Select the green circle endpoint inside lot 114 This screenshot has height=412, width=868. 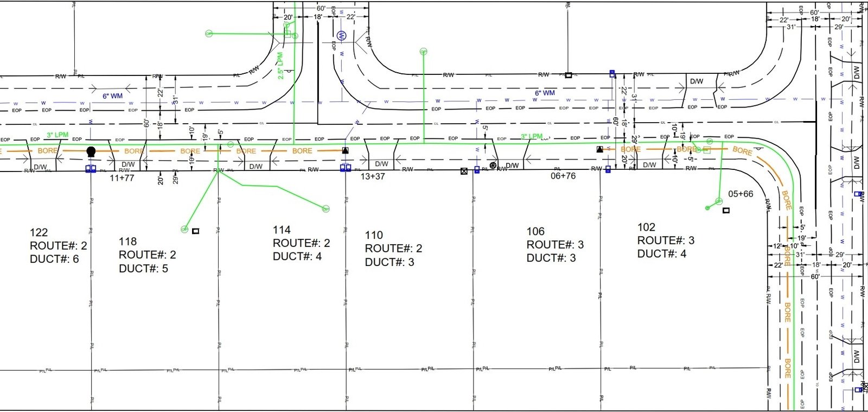(326, 209)
